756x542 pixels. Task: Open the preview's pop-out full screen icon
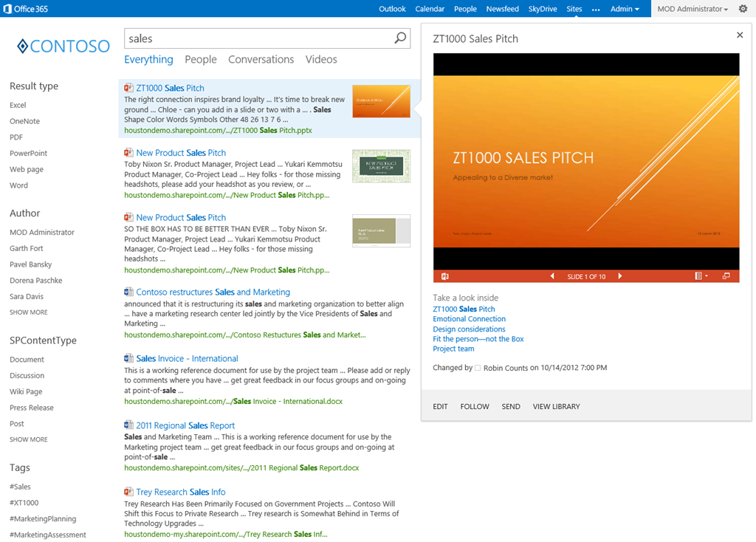click(x=726, y=276)
